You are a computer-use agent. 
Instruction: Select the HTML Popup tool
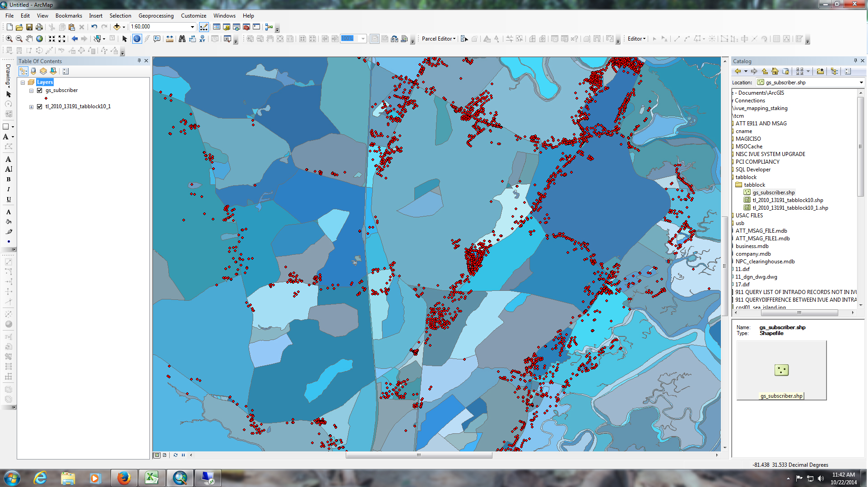pyautogui.click(x=157, y=39)
